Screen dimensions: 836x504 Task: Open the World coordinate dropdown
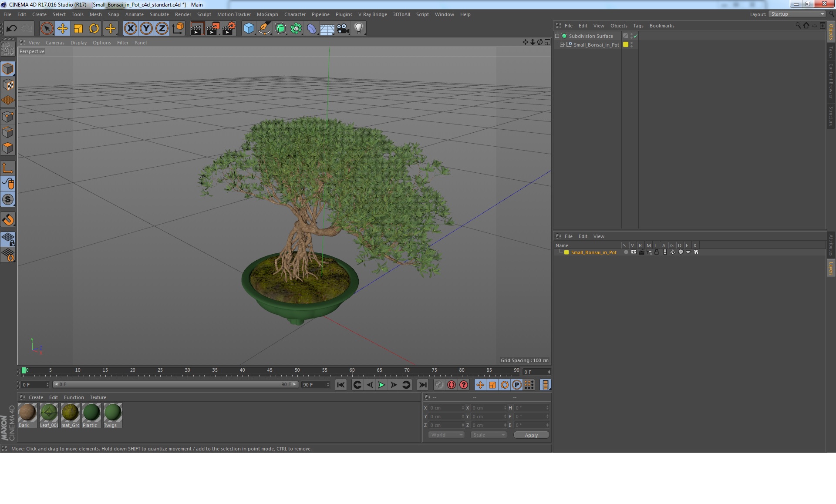coord(446,435)
